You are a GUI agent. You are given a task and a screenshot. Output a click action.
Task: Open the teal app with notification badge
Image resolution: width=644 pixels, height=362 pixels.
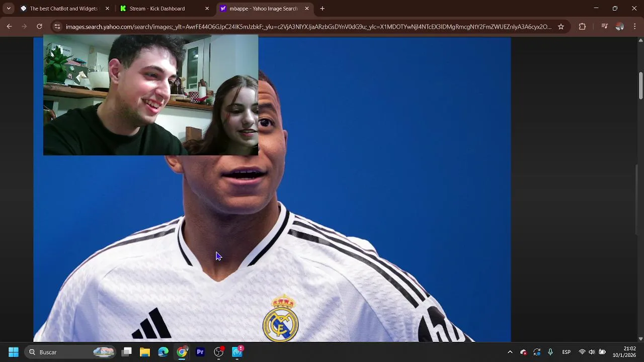(x=237, y=352)
